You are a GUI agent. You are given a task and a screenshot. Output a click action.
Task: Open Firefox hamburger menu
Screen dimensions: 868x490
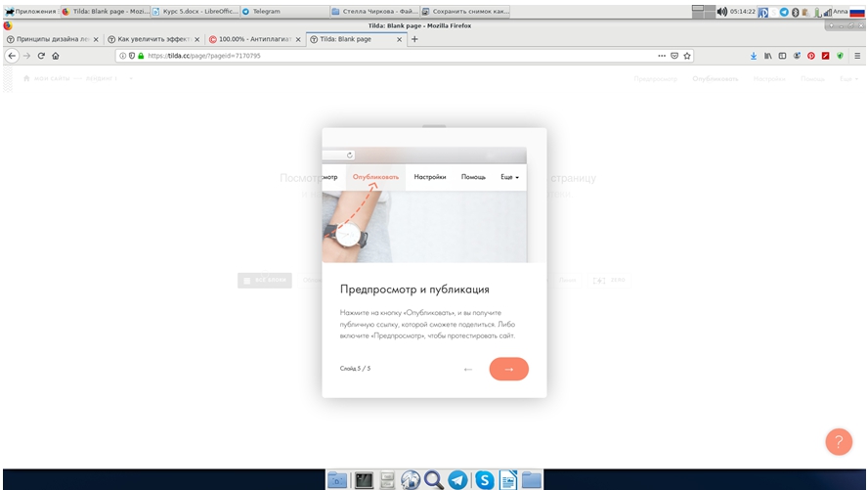point(857,56)
